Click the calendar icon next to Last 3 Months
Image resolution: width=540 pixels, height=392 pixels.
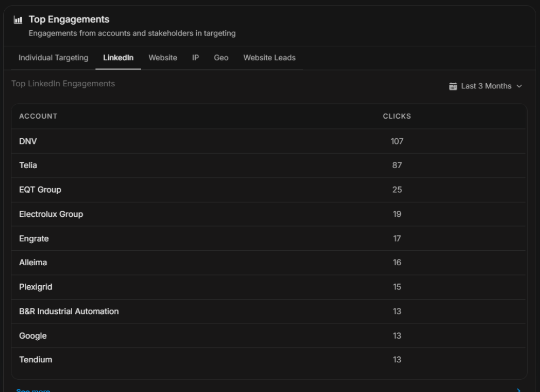tap(453, 86)
